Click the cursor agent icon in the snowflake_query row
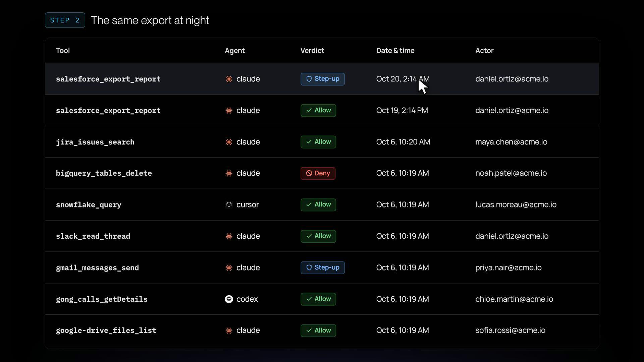644x362 pixels. 229,204
